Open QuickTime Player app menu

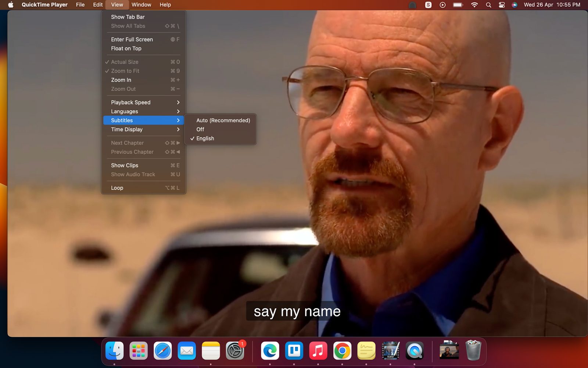44,5
